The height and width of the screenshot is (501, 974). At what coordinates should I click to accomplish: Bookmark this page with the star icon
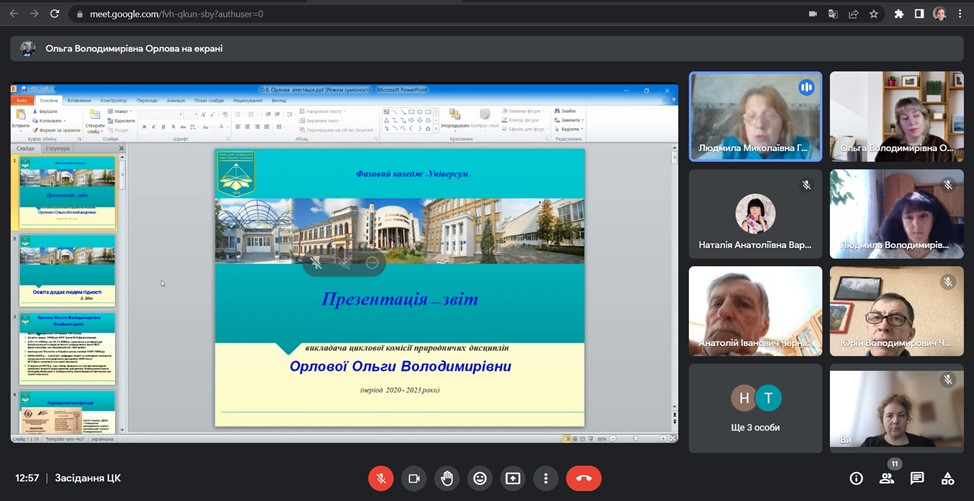(873, 14)
